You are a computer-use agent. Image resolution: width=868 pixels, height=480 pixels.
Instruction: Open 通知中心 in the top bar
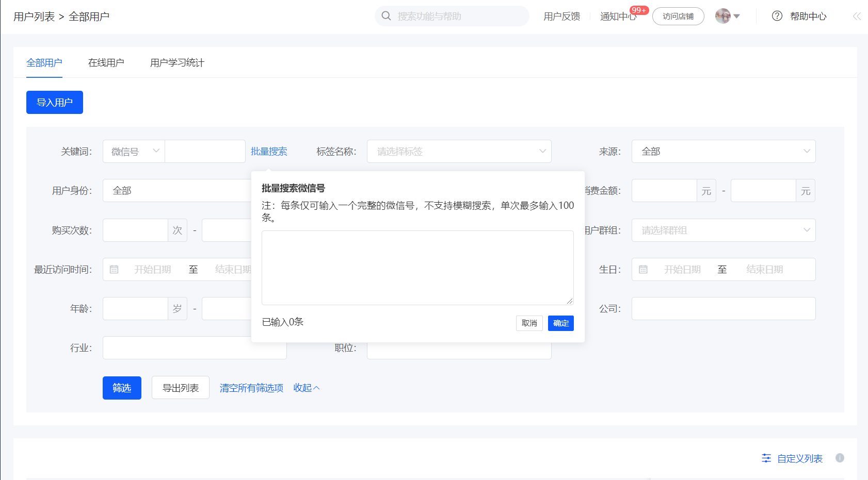point(618,16)
